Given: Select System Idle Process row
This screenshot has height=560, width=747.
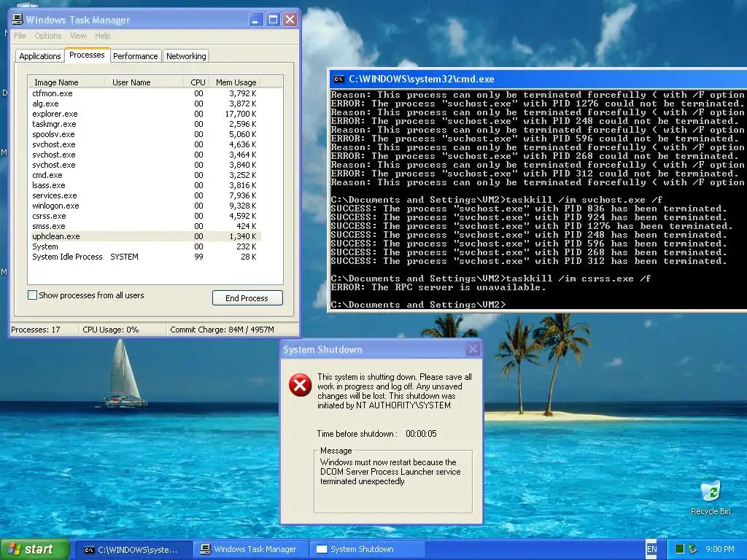Looking at the screenshot, I should point(144,257).
